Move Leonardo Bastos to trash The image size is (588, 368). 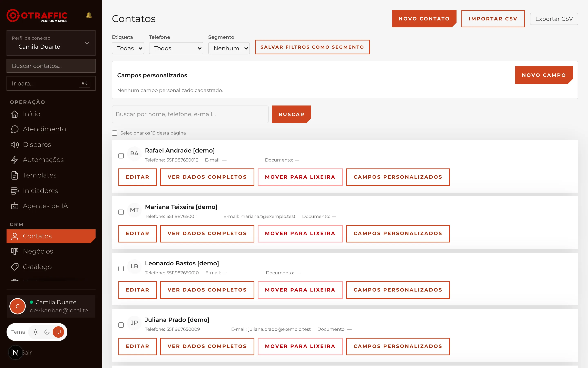(300, 290)
